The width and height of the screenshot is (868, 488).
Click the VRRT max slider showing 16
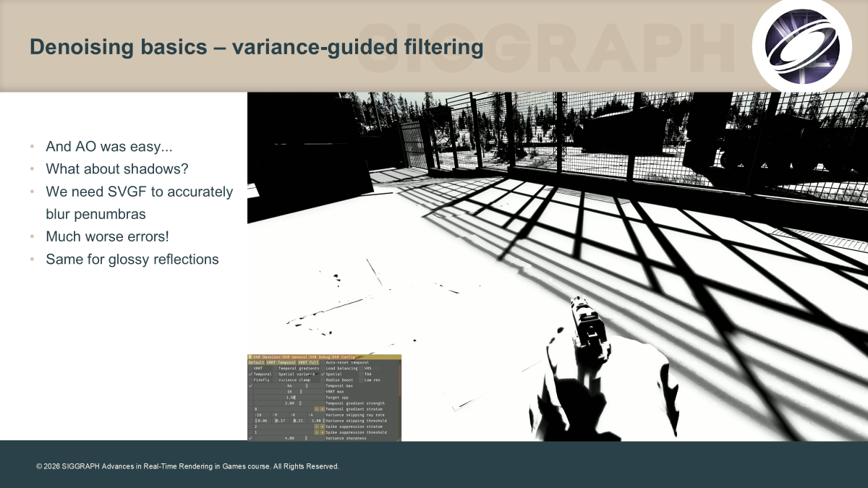click(289, 391)
